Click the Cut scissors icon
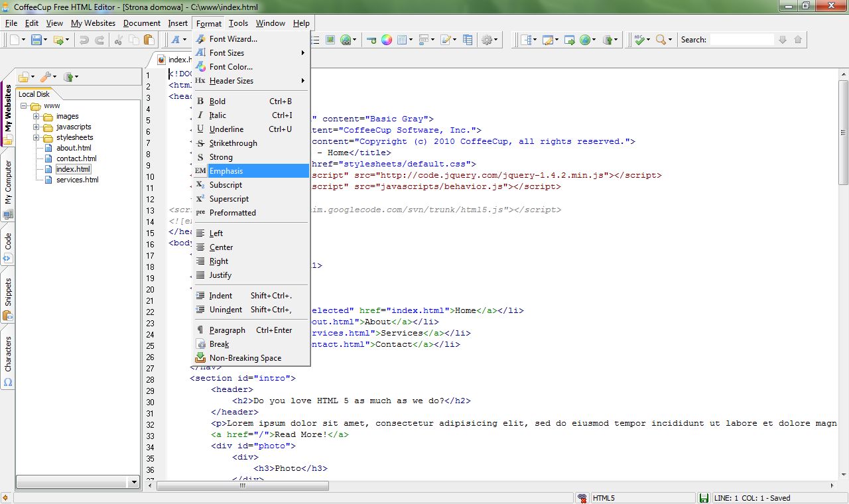The height and width of the screenshot is (504, 849). point(119,40)
